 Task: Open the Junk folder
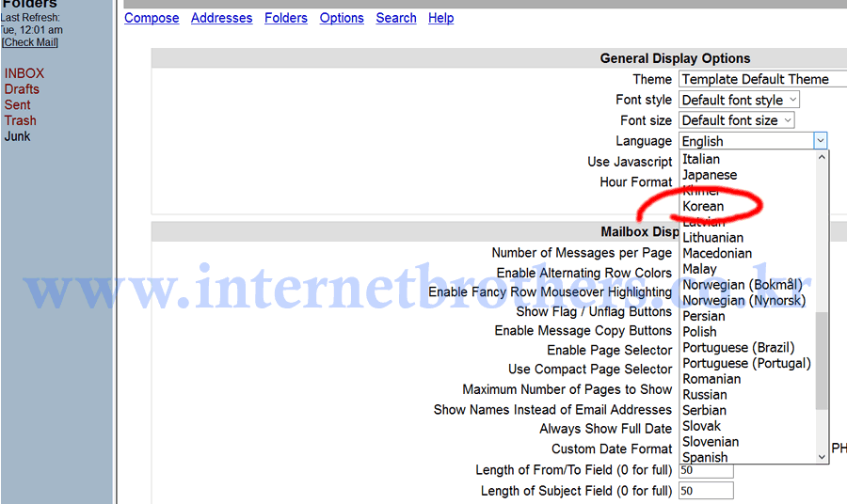point(17,136)
